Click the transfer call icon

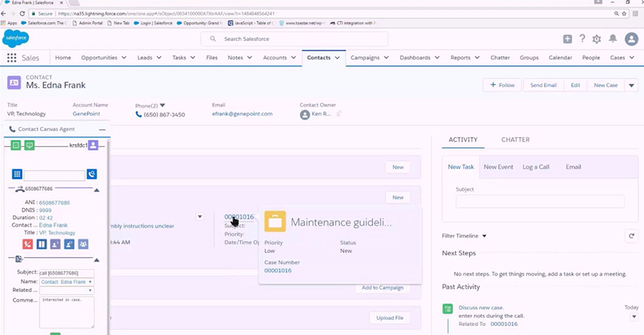(x=56, y=244)
